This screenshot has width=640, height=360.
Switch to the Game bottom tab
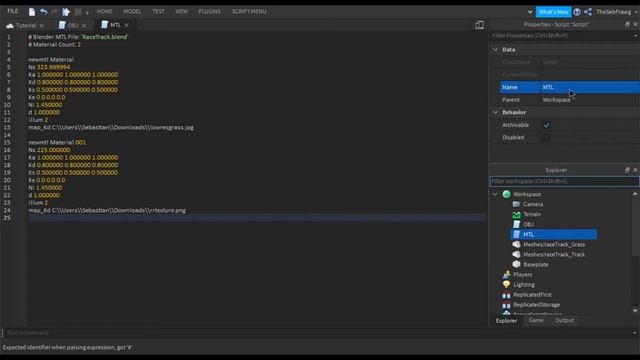tap(536, 321)
